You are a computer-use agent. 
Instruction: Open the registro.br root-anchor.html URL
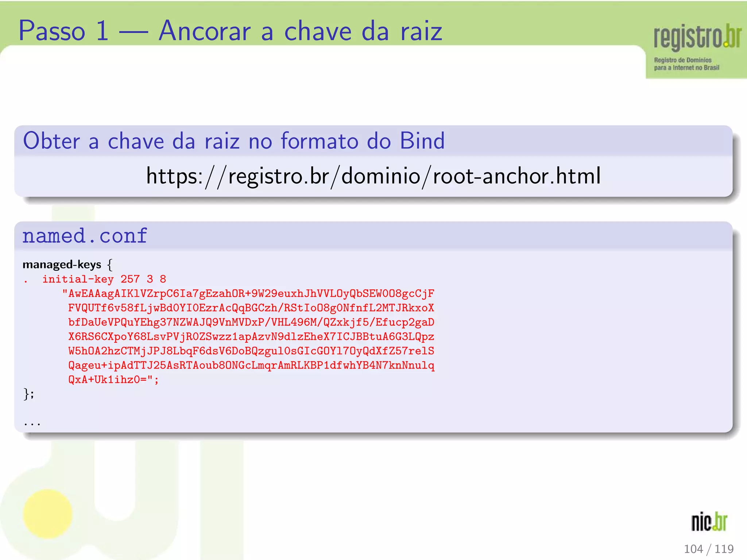tap(373, 176)
